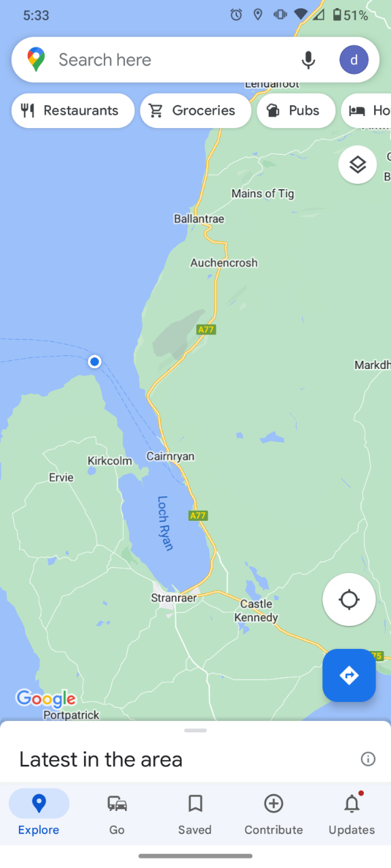Select the Hotels chip
Screen dimensions: 391x868
pos(366,111)
